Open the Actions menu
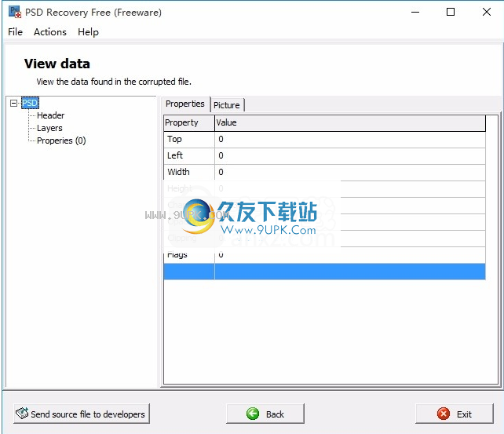The height and width of the screenshot is (434, 504). (x=49, y=32)
